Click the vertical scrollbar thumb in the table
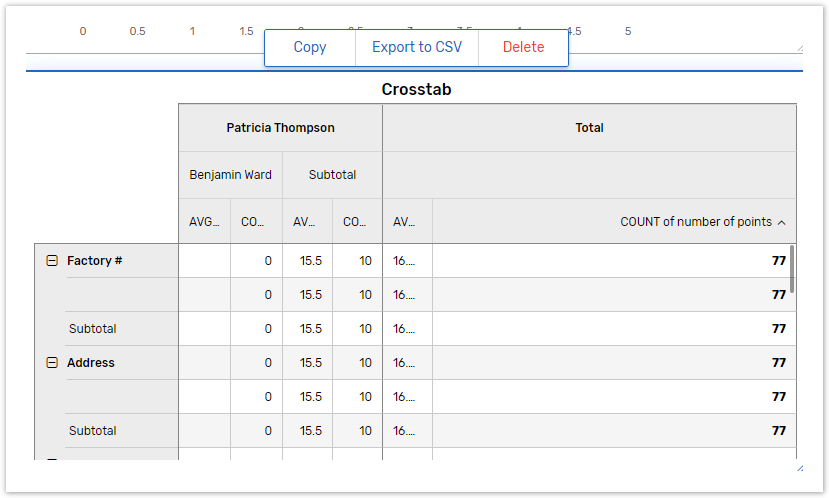The width and height of the screenshot is (829, 498). (793, 268)
